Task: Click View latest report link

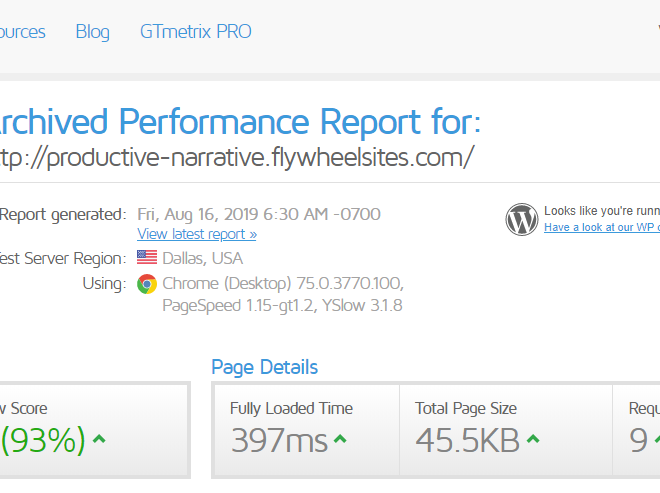Action: click(197, 234)
